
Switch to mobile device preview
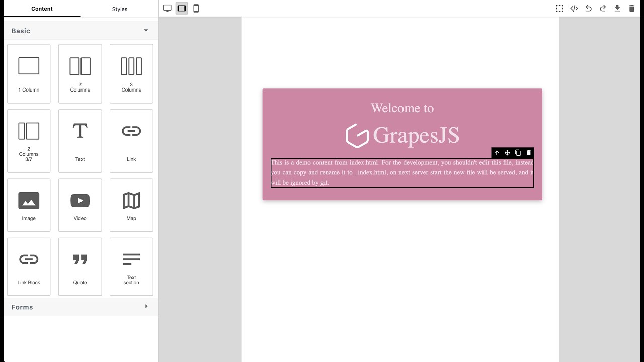[196, 8]
